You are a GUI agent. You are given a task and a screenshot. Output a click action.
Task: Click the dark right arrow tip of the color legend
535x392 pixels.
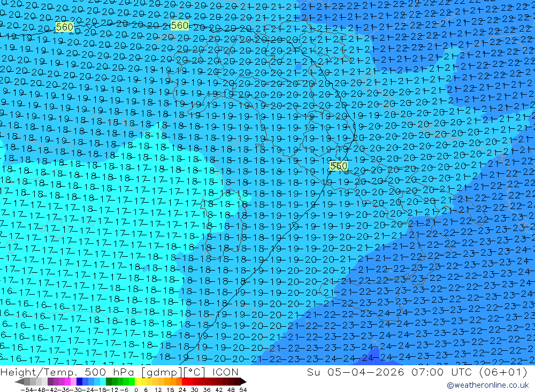pyautogui.click(x=243, y=382)
